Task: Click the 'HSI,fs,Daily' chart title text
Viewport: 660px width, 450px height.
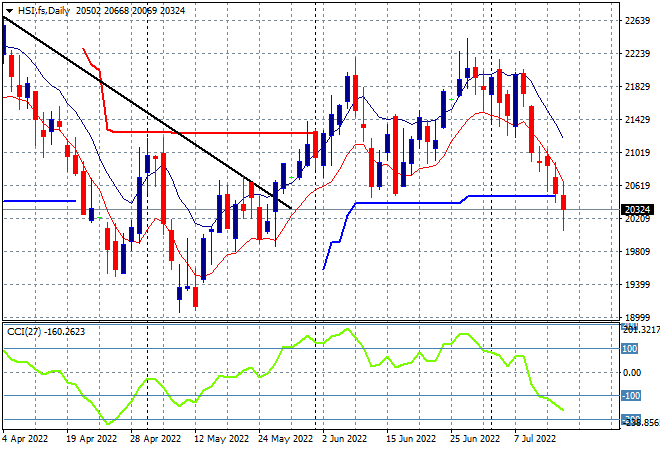Action: click(44, 11)
